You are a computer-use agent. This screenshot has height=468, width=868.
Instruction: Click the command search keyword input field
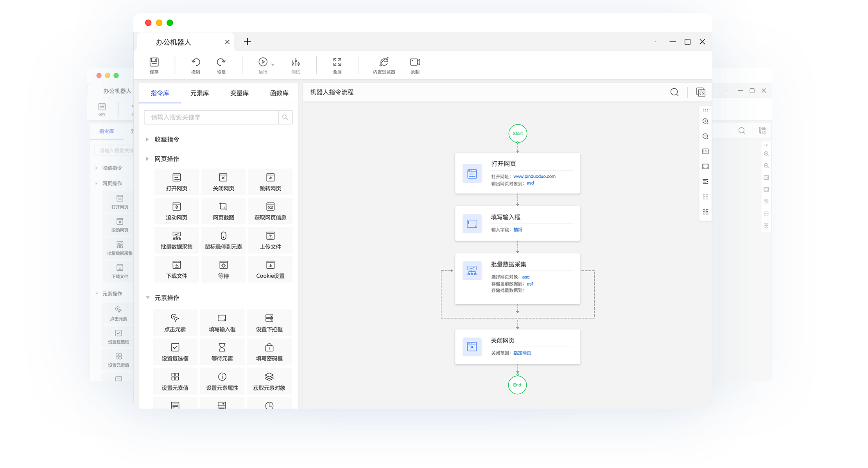(x=211, y=117)
